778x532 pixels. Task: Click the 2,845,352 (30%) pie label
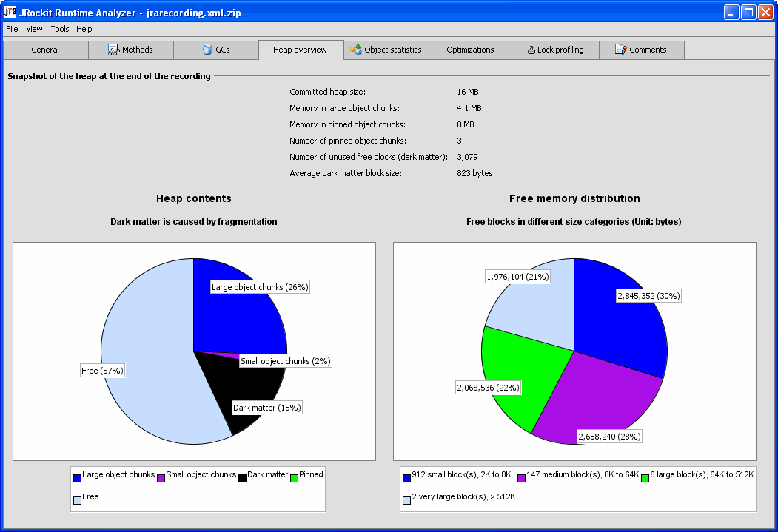(648, 296)
